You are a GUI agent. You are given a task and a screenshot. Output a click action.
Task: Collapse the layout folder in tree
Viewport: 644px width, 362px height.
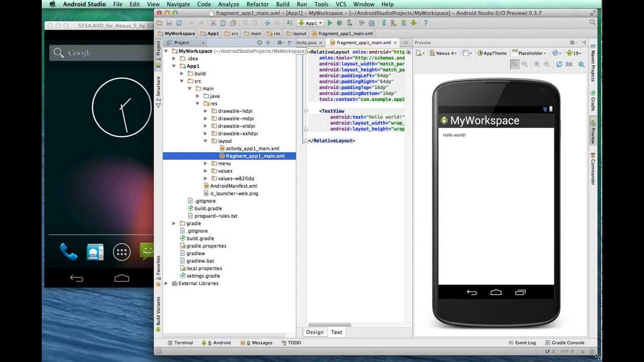pos(206,141)
